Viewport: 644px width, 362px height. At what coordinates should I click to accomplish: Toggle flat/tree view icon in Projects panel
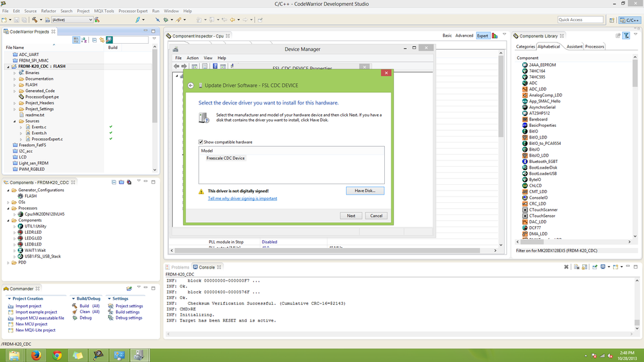click(x=76, y=40)
